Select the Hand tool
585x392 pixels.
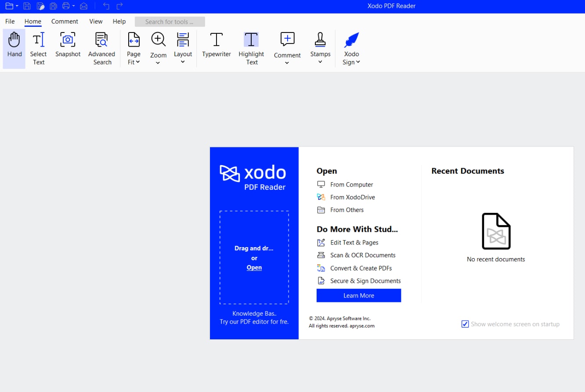[14, 47]
